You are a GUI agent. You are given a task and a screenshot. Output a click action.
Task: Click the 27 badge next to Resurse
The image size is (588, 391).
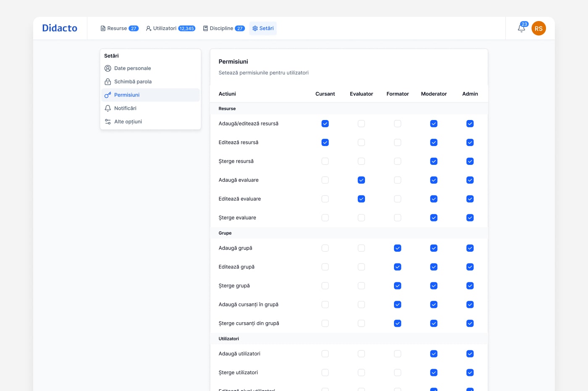click(x=134, y=29)
